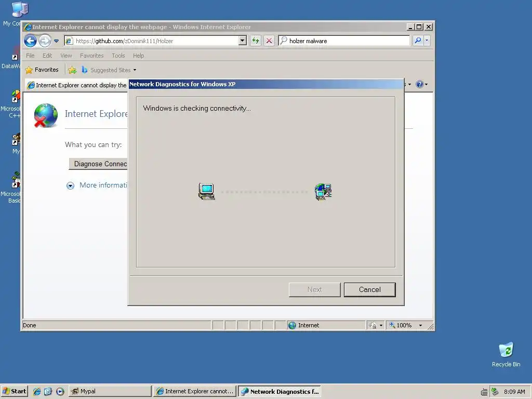Open the search provider options dropdown
The image size is (532, 399).
point(427,41)
